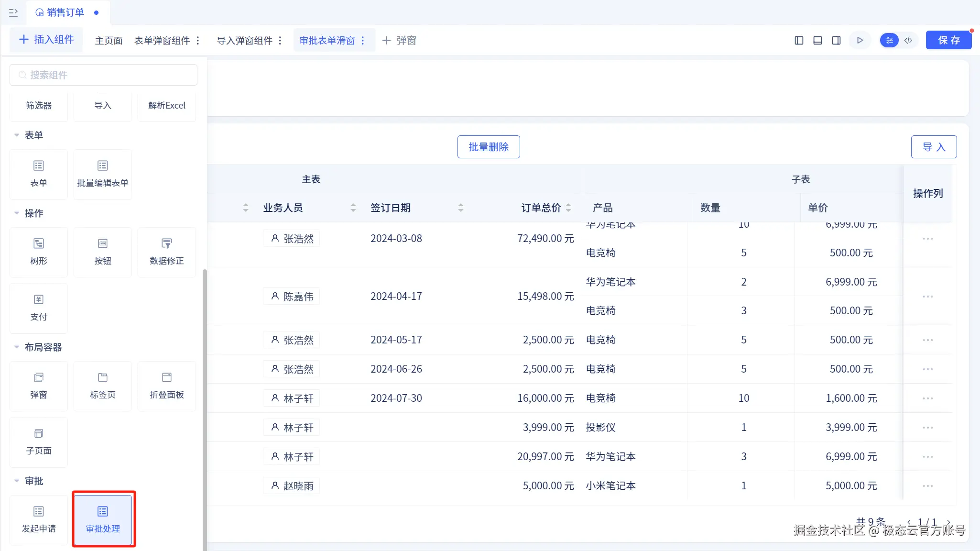Open 审批表单滑窗 tab options menu
Screen dimensions: 980x551
click(363, 41)
